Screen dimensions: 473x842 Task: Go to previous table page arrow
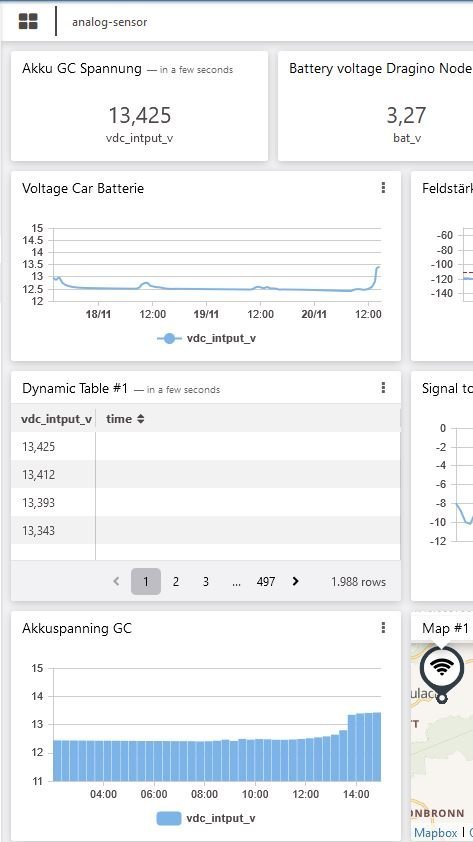click(116, 581)
